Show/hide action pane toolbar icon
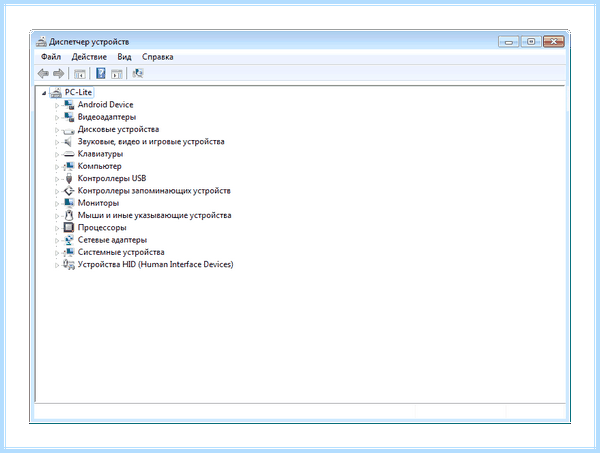Viewport: 600px width, 453px height. pos(117,73)
